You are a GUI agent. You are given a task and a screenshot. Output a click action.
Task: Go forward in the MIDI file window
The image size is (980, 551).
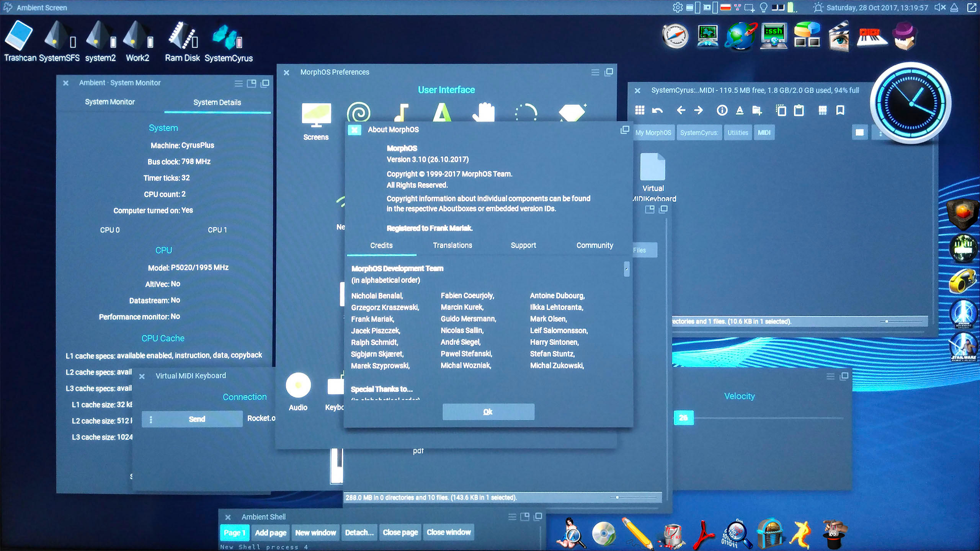point(699,111)
